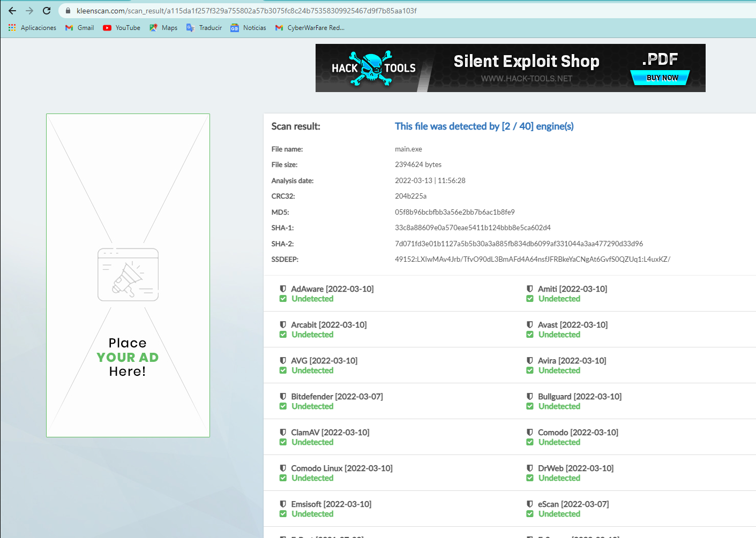This screenshot has width=756, height=538.
Task: Click the shield icon beside Amiti
Action: (530, 289)
